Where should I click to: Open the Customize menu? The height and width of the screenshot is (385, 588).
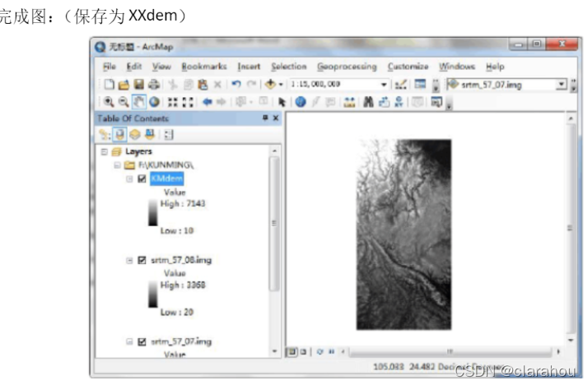coord(408,67)
